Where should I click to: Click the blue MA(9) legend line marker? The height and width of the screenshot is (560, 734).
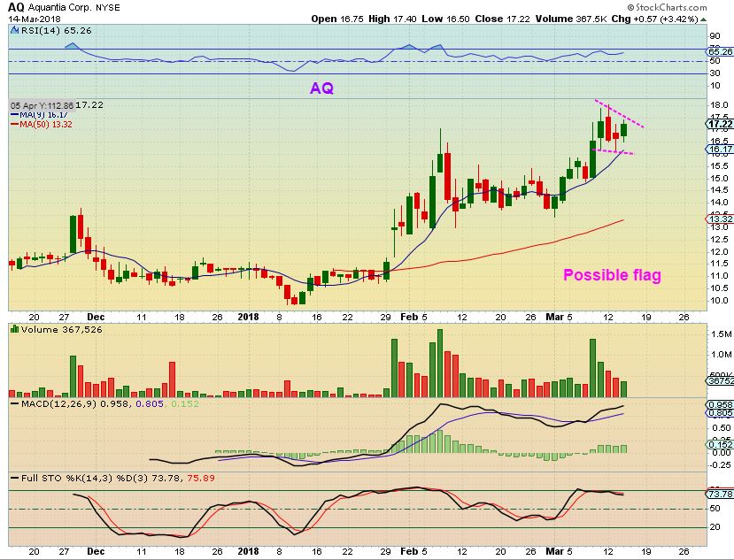pos(14,115)
